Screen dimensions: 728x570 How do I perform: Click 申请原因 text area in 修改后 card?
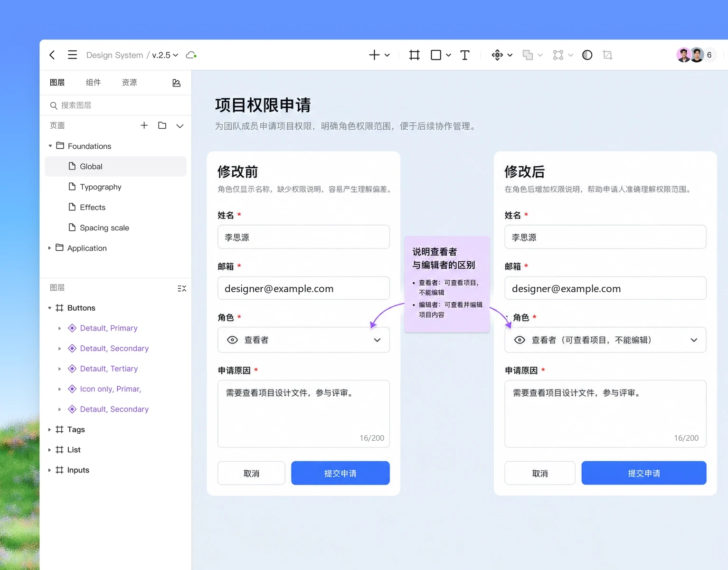pyautogui.click(x=605, y=414)
